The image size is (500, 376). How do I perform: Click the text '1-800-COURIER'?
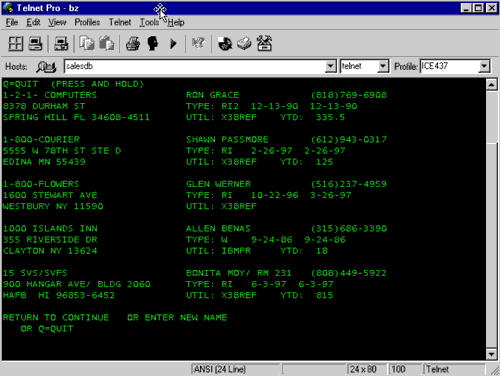(42, 139)
